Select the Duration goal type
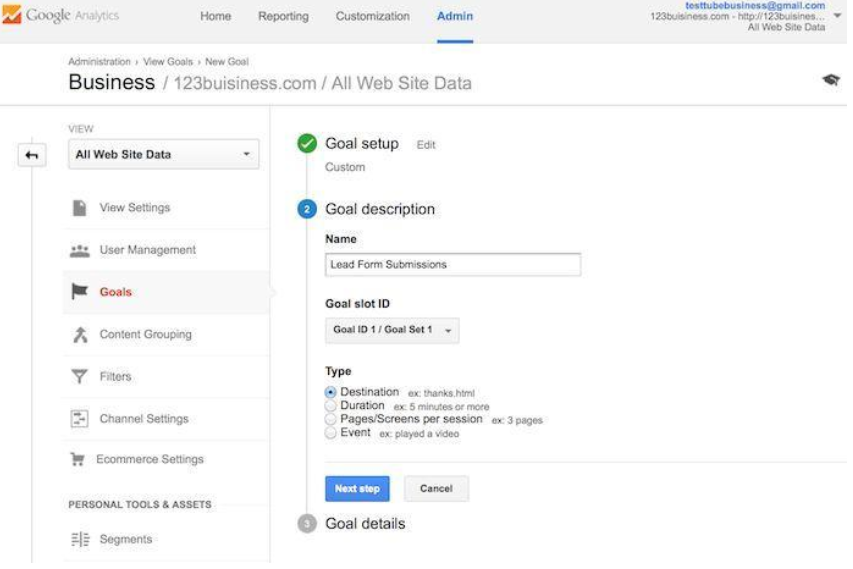Image resolution: width=853 pixels, height=569 pixels. click(x=331, y=406)
